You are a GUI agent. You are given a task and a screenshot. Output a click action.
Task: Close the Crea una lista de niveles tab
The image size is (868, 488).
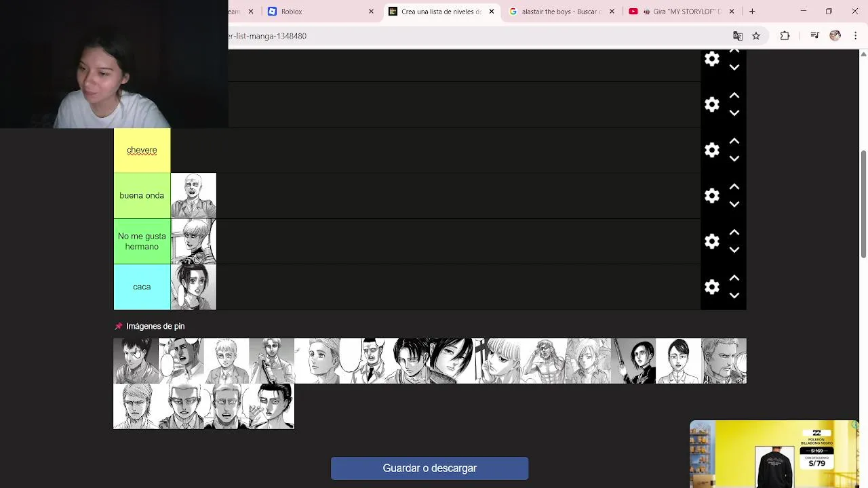(492, 12)
